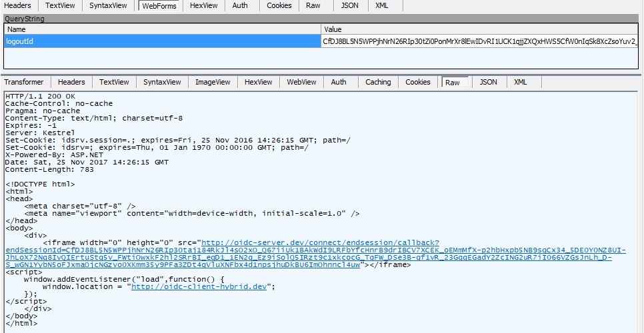Screen dimensions: 644x333
Task: Click the Set-Cookie idsrv=; expires 1970 line
Action: pos(157,147)
